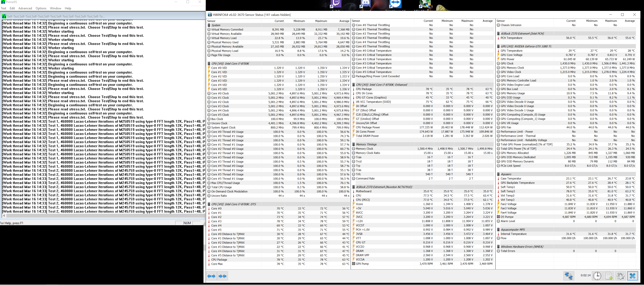Open HWiNFO sensor settings gear
The height and width of the screenshot is (285, 644).
point(620,276)
